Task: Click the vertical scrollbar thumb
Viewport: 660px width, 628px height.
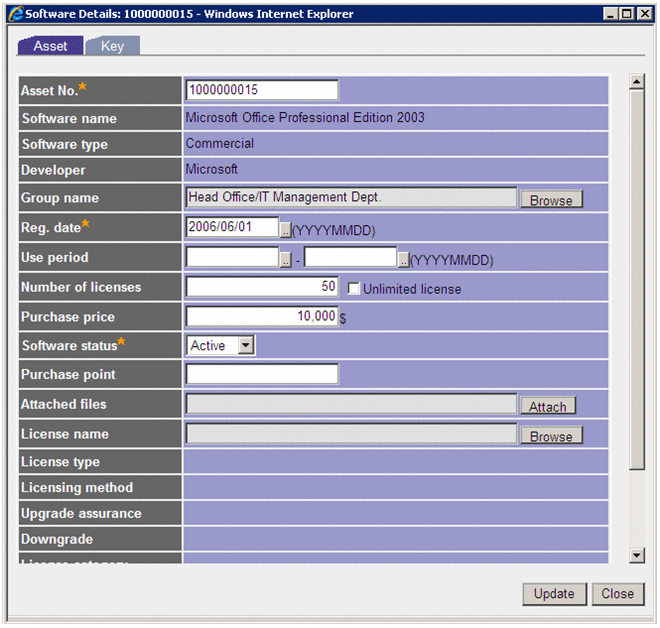Action: [637, 280]
